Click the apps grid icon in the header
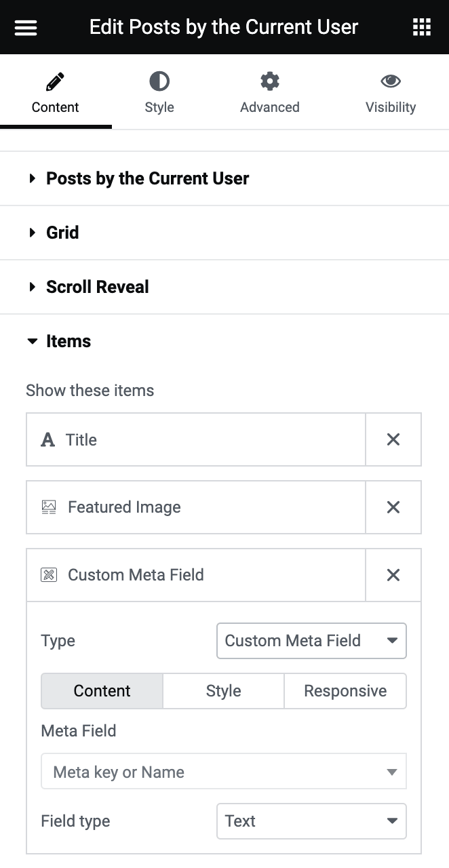This screenshot has width=449, height=868. [422, 27]
